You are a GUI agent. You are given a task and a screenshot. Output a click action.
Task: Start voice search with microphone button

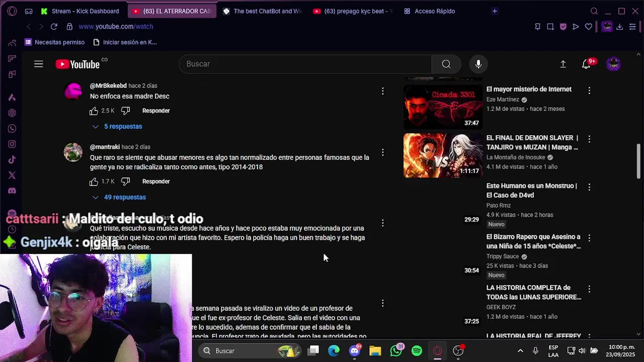coord(478,64)
